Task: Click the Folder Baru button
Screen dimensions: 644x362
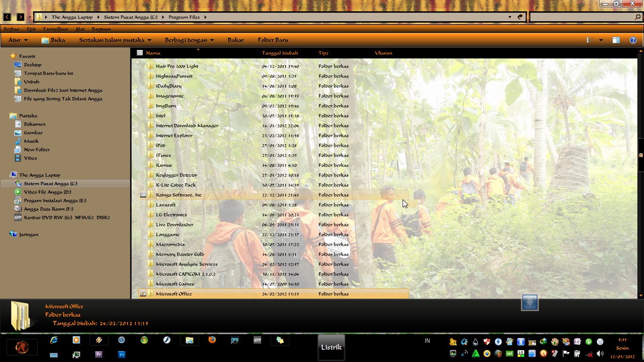Action: pyautogui.click(x=273, y=40)
